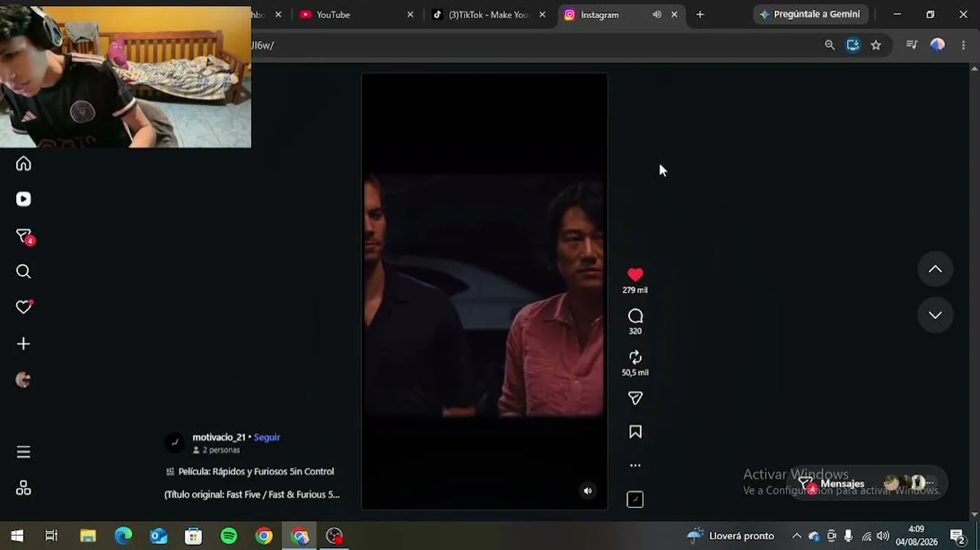Open notifications heart in sidebar
This screenshot has width=980, height=550.
tap(24, 307)
